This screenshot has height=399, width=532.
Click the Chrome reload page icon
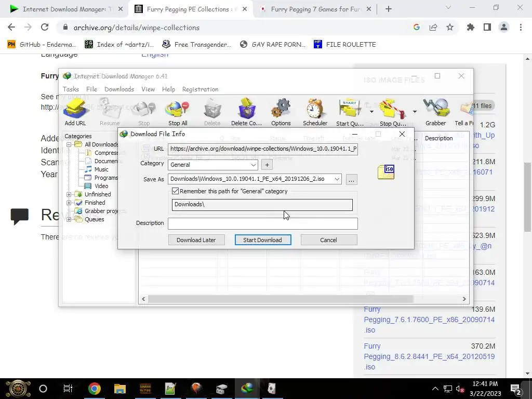tap(45, 28)
